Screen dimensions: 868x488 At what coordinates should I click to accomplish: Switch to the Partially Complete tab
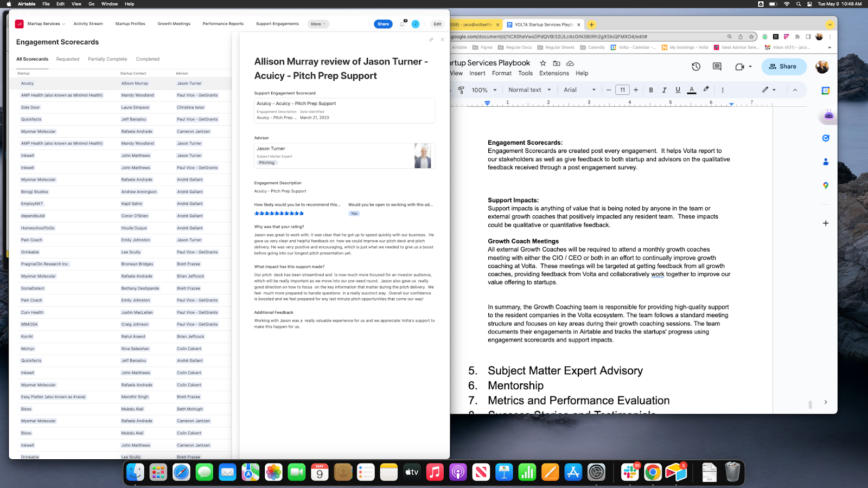point(107,59)
